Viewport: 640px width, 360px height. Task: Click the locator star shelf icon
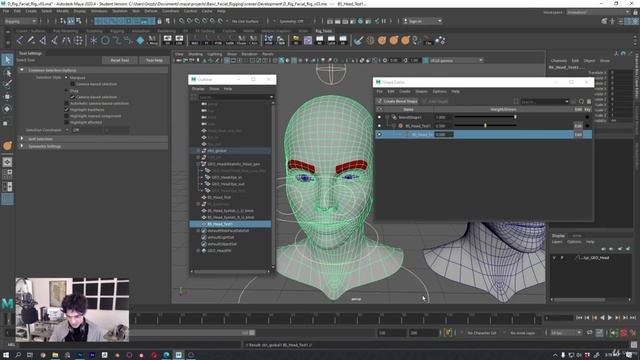click(93, 40)
